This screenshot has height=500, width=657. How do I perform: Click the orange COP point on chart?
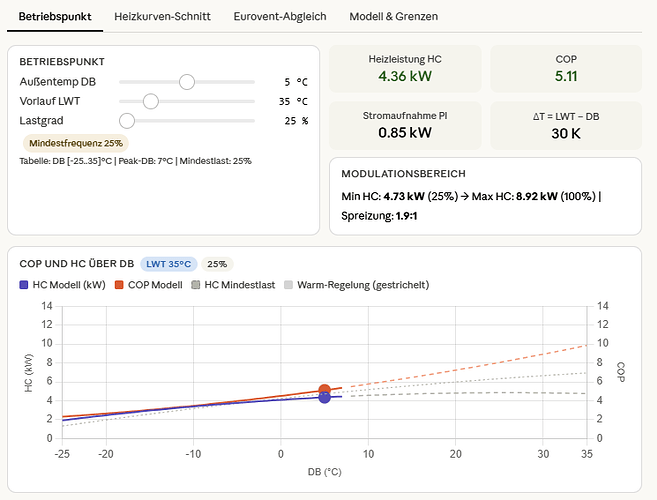click(x=324, y=391)
